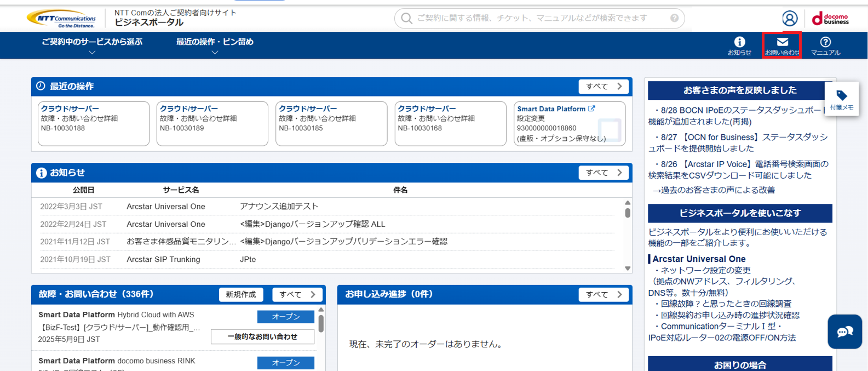Open the 付箋メモ sticky note tag
868x371 pixels.
(842, 100)
